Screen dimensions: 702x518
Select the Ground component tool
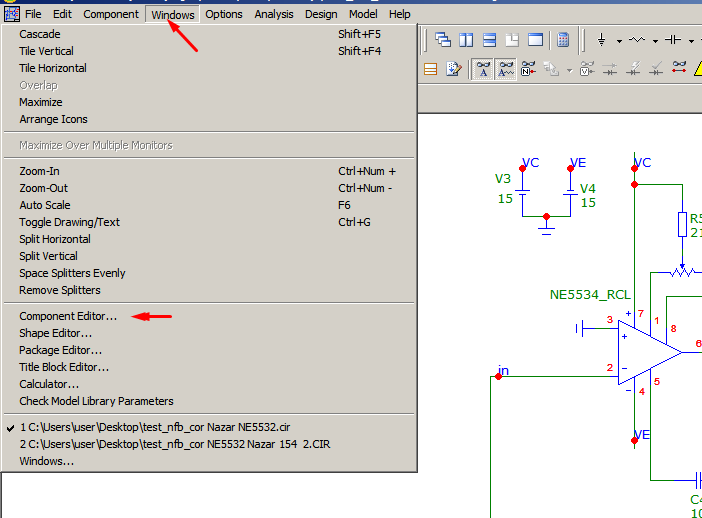click(x=601, y=40)
